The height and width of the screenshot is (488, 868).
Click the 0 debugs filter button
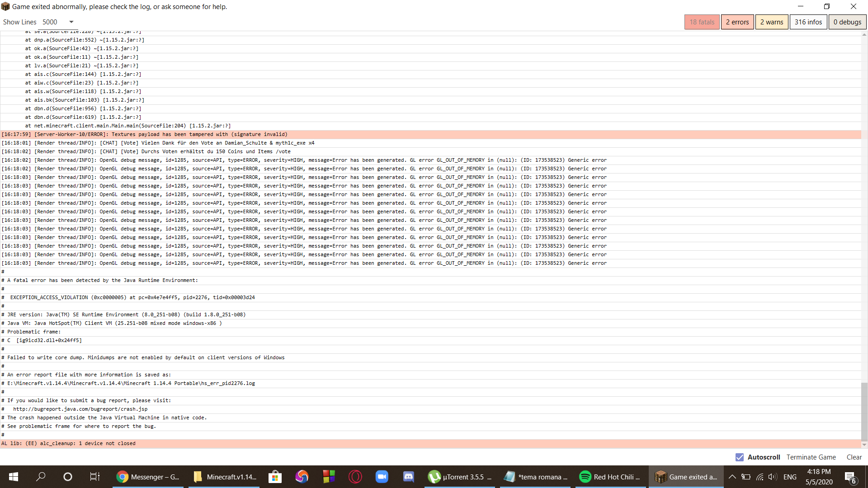click(x=847, y=22)
